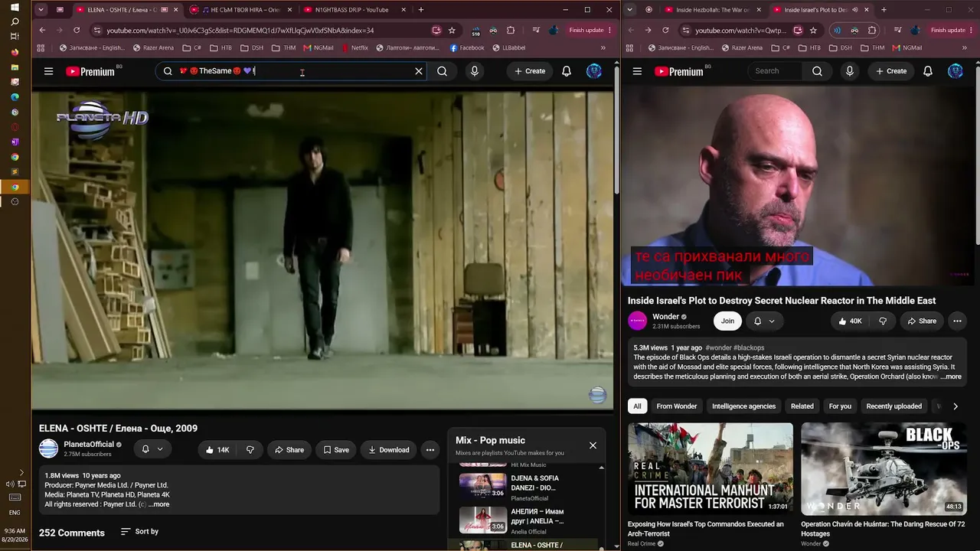Viewport: 980px width, 551px height.
Task: Share the ELENA - OSHTE video
Action: [289, 450]
